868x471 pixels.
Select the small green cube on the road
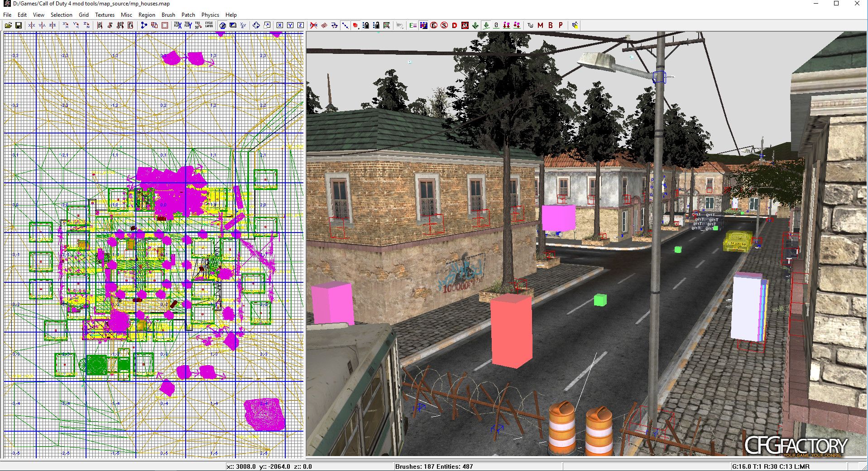(600, 300)
